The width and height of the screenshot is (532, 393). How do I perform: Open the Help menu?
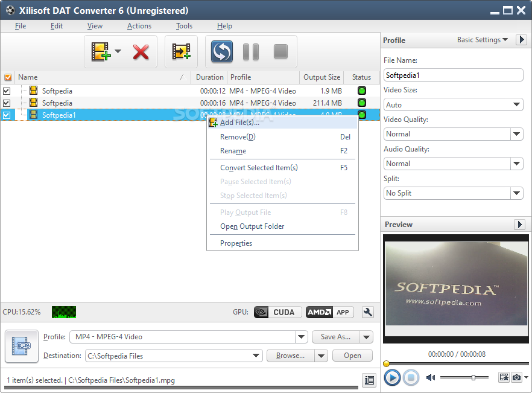pos(224,26)
